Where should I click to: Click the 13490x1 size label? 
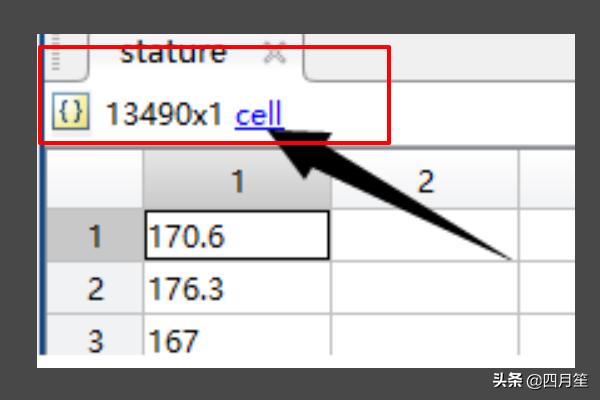164,115
